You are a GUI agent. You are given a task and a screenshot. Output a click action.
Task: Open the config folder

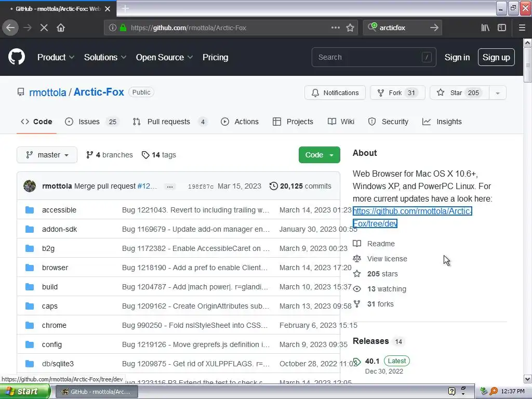(x=51, y=345)
